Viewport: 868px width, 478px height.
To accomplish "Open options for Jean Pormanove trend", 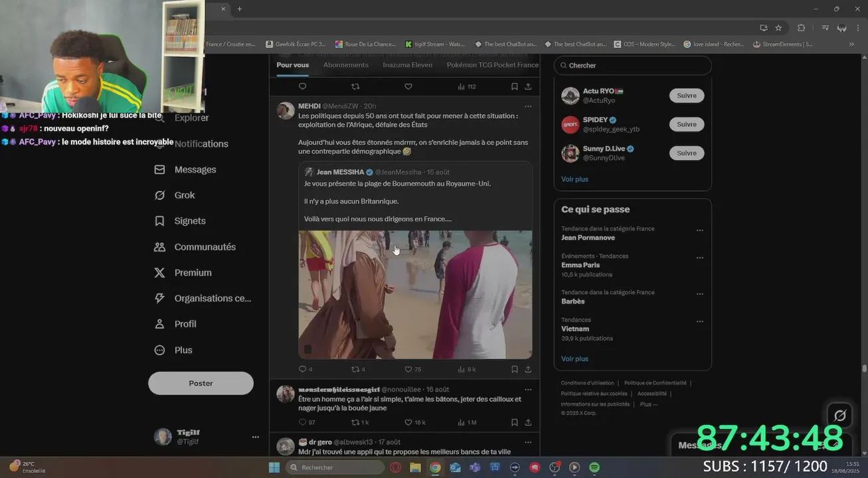I will point(699,230).
